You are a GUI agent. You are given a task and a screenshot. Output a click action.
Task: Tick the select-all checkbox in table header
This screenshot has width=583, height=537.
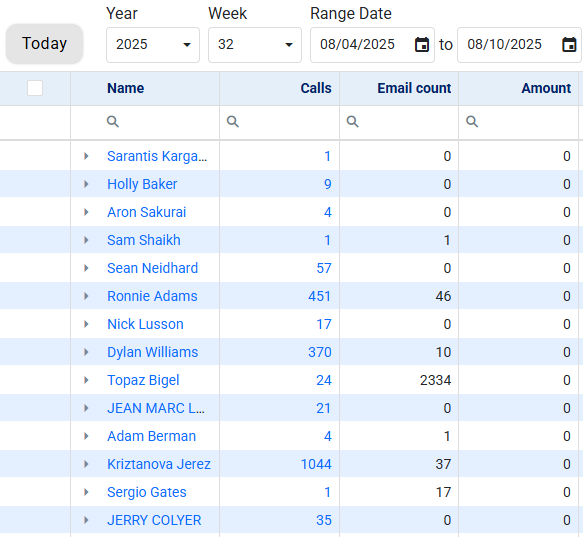click(35, 88)
